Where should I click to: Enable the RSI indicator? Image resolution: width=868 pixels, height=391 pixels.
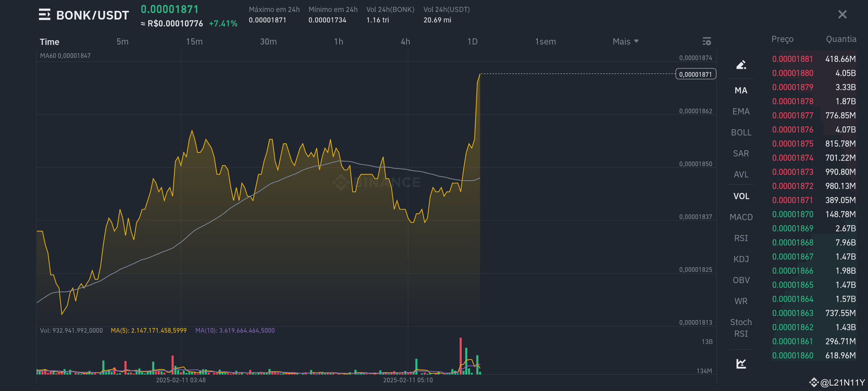pyautogui.click(x=741, y=238)
